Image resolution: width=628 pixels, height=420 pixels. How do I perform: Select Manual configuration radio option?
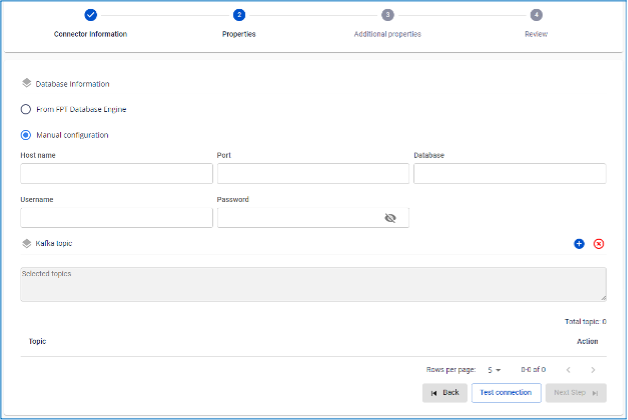26,135
